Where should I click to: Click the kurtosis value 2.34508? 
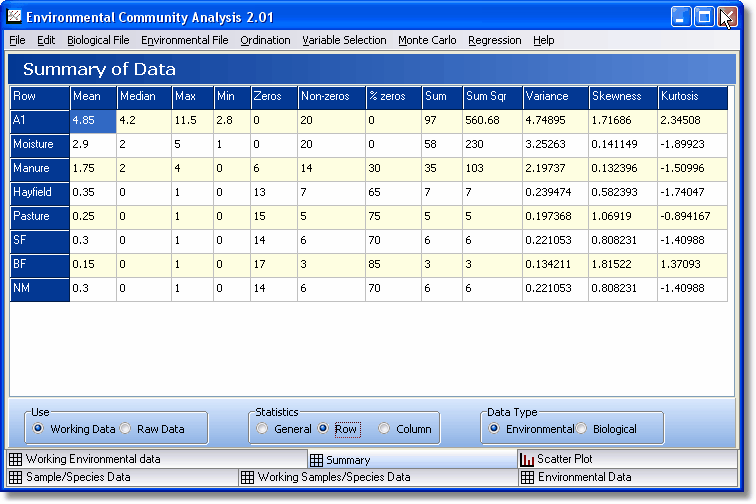(693, 122)
